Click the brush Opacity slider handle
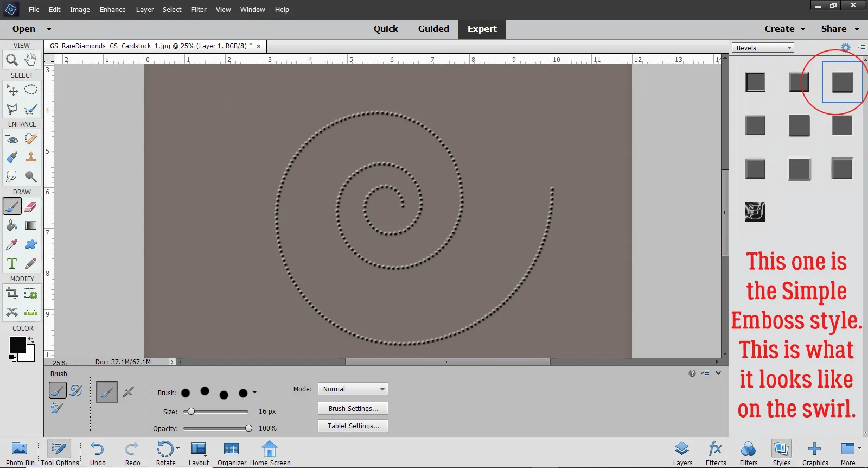Image resolution: width=868 pixels, height=468 pixels. (248, 428)
